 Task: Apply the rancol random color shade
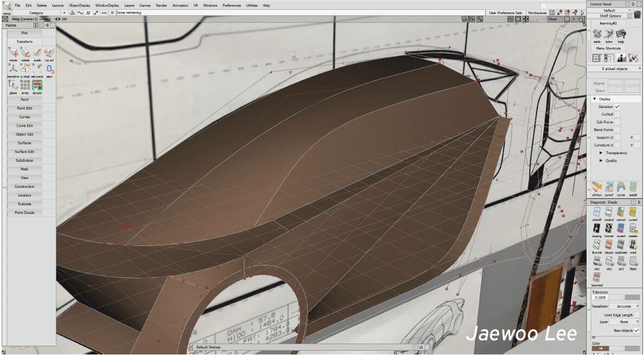(x=621, y=212)
